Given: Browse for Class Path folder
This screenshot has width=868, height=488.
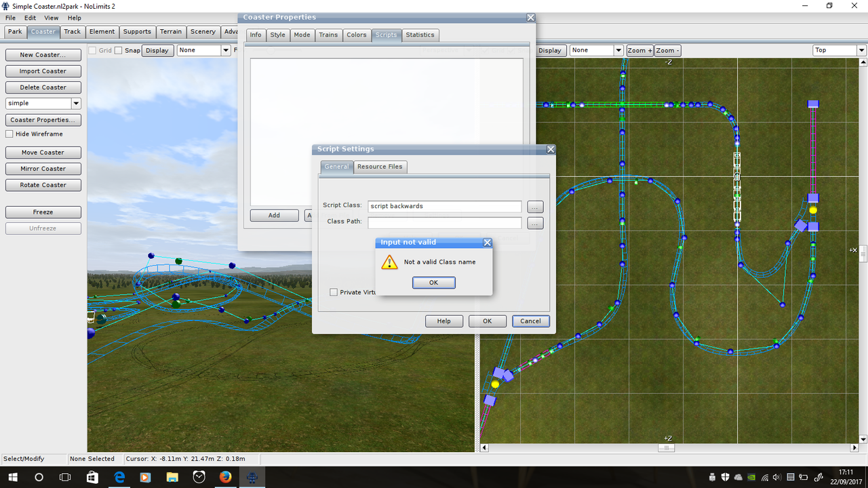Looking at the screenshot, I should (x=535, y=223).
